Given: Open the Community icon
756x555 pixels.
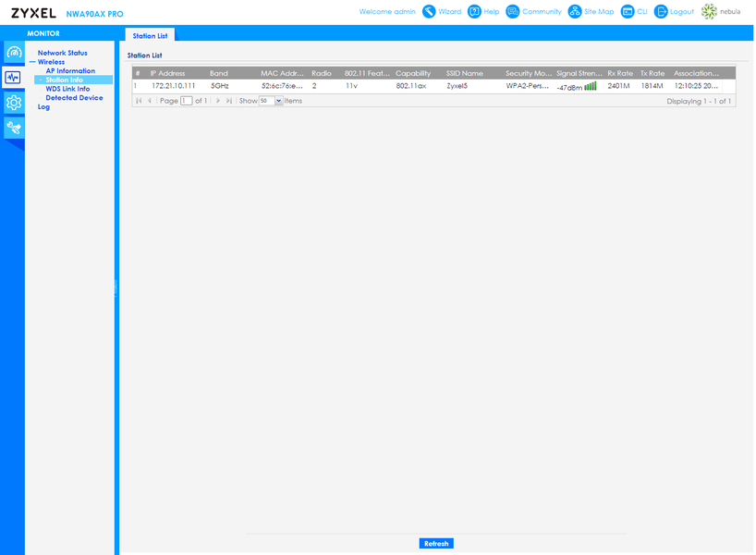Looking at the screenshot, I should tap(513, 12).
